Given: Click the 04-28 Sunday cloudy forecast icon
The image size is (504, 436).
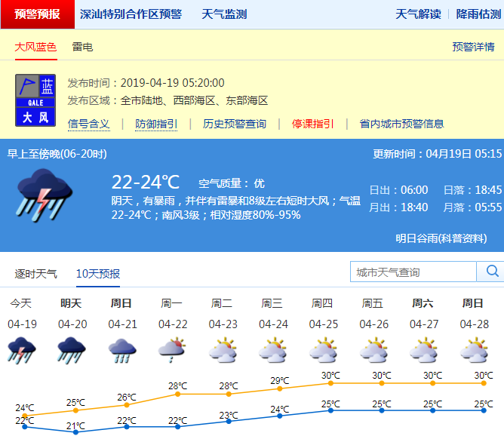Looking at the screenshot, I should pos(473,350).
